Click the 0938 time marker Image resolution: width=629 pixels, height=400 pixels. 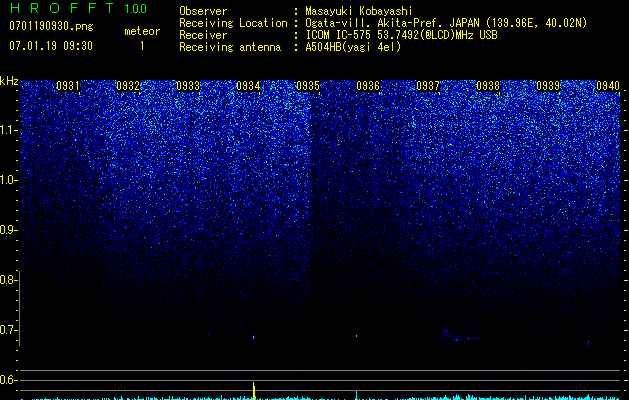pos(488,85)
